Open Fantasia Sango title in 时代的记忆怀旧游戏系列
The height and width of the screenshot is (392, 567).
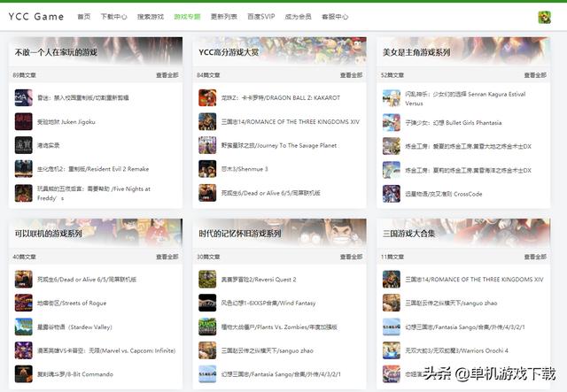(x=281, y=374)
